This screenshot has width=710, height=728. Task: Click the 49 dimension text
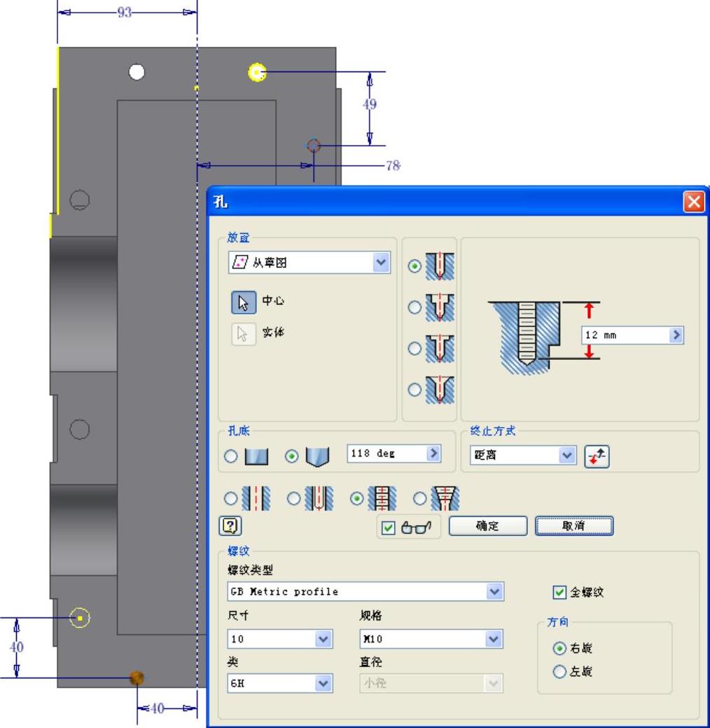click(x=370, y=104)
